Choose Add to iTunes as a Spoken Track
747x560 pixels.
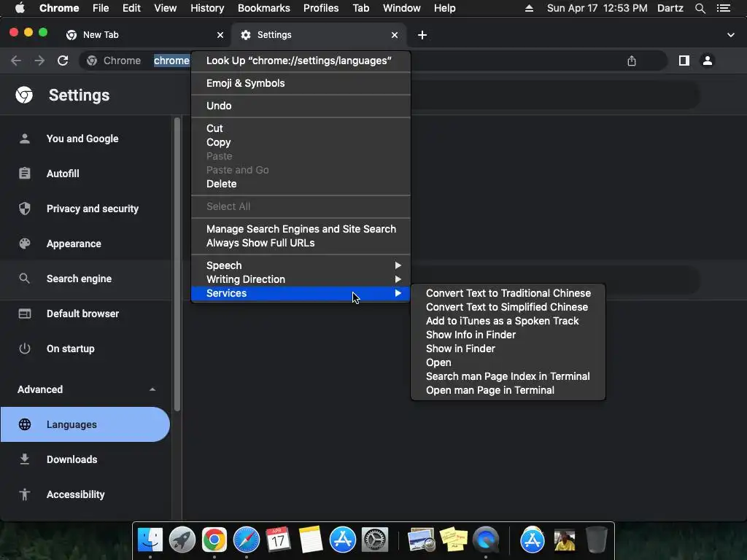[508, 321]
